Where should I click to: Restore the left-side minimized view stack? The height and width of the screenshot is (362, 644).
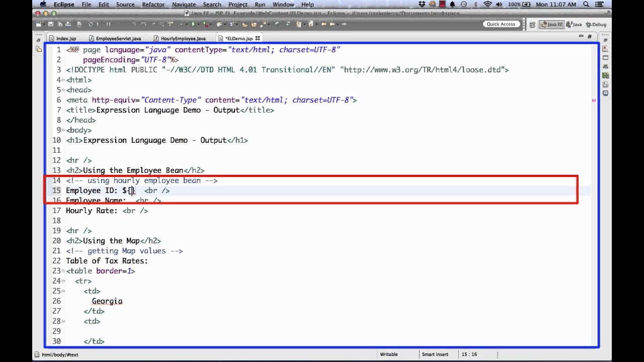[39, 40]
